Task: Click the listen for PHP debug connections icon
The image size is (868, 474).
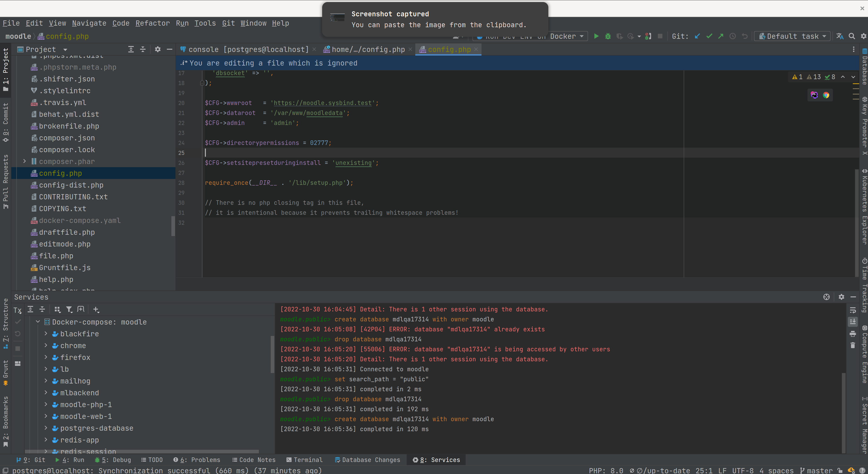Action: click(648, 36)
